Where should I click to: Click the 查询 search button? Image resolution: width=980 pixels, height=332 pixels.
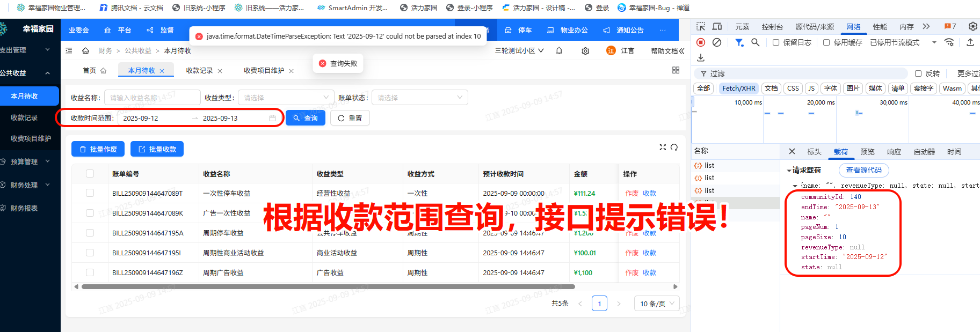click(x=306, y=118)
